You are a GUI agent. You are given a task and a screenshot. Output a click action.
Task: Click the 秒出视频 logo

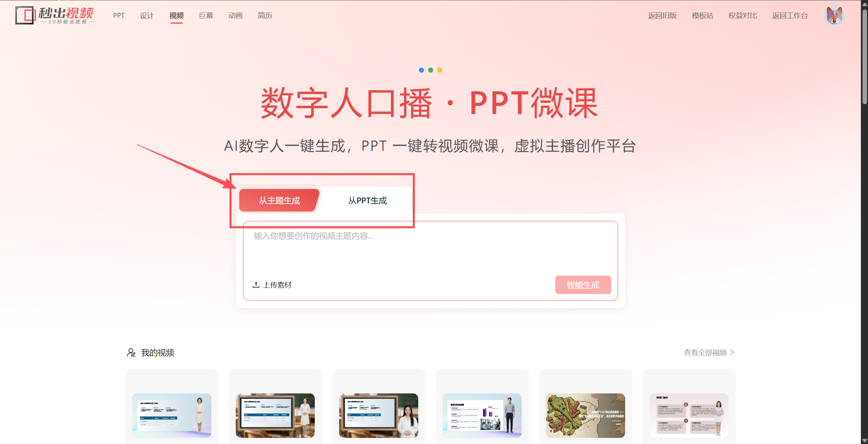pyautogui.click(x=55, y=16)
